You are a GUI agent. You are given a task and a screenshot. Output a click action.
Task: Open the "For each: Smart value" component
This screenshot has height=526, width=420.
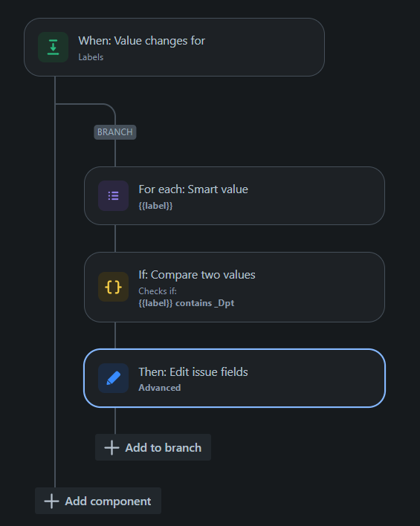(x=234, y=195)
